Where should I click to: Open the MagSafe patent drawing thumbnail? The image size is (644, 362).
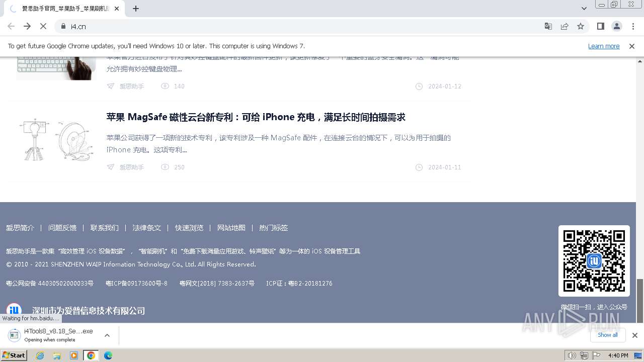point(56,140)
